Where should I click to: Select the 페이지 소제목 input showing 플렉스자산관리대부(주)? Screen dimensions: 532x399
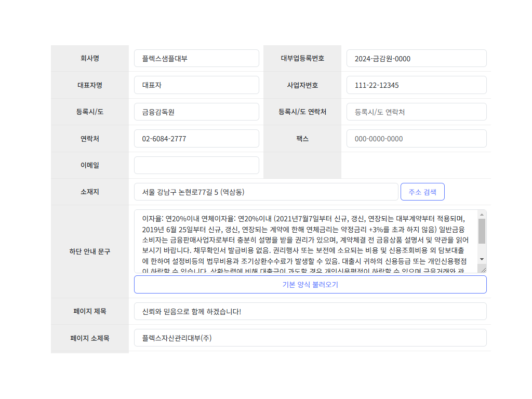[310, 338]
